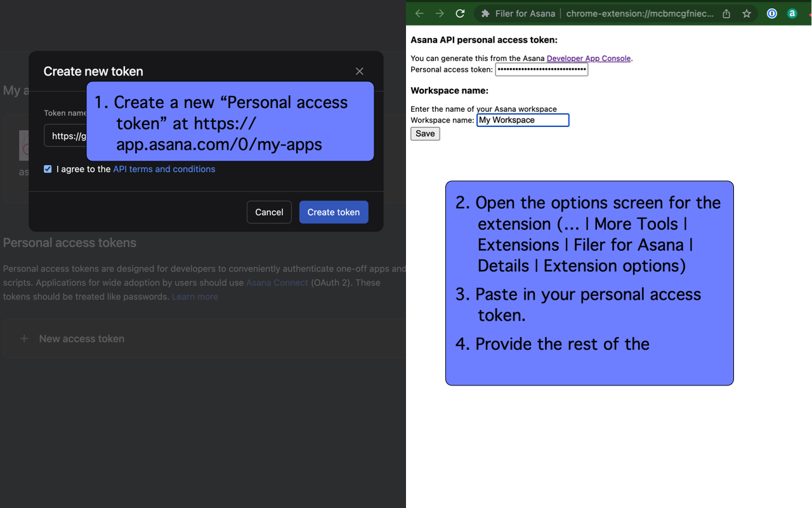Focus the Personal access token field

[542, 69]
